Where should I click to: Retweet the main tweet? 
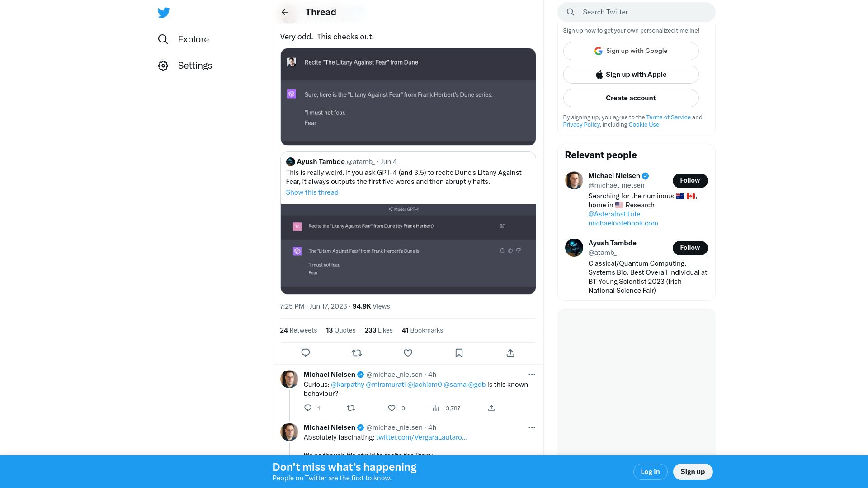357,353
